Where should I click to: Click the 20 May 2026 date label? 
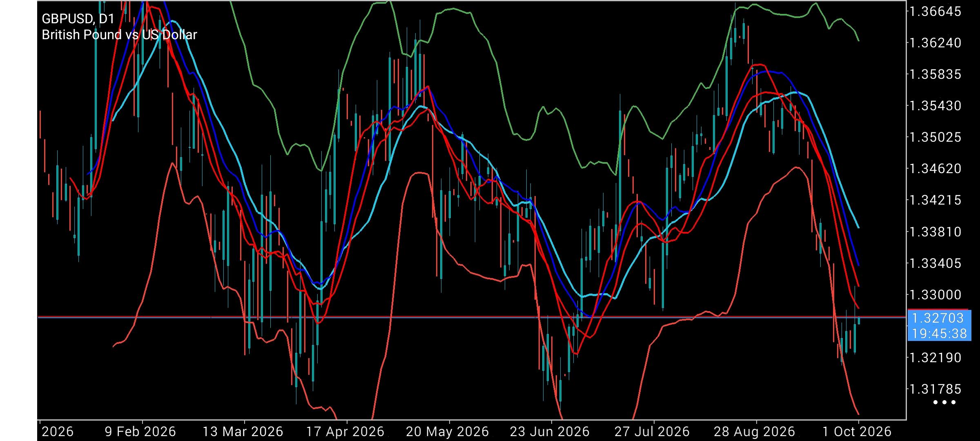[447, 432]
